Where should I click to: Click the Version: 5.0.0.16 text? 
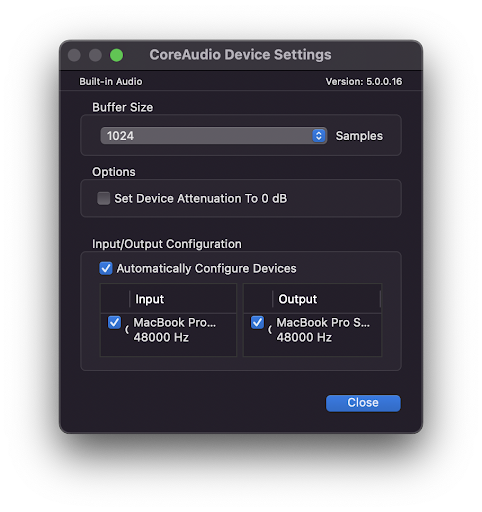point(364,81)
